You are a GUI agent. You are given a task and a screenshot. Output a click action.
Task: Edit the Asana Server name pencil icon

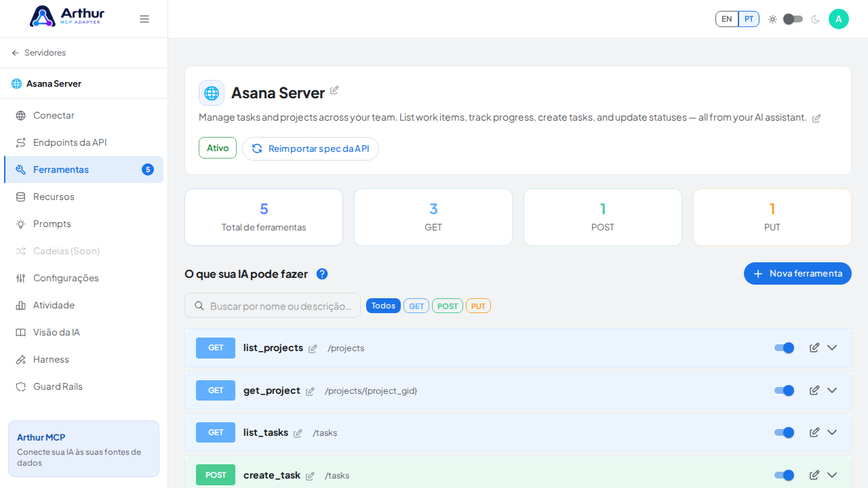(334, 90)
